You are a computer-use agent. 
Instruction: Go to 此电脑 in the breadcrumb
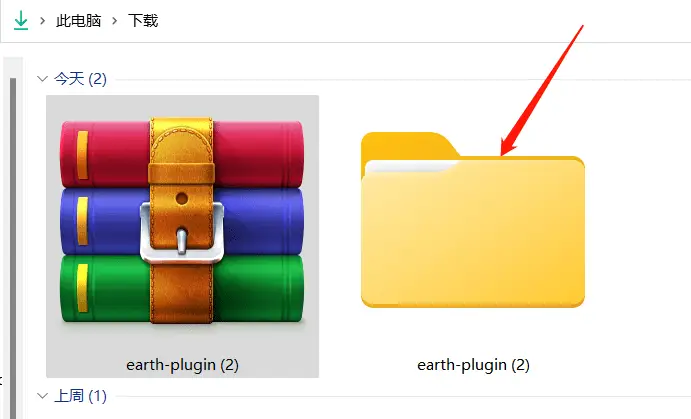tap(78, 21)
